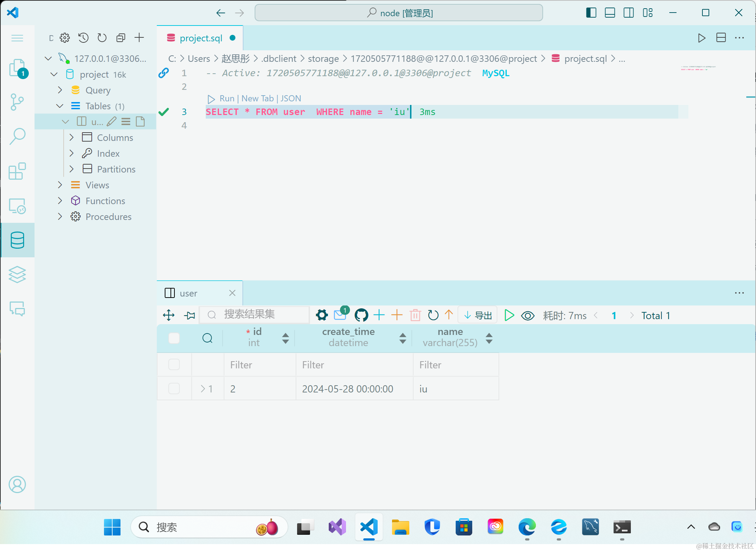Select the user result tab
This screenshot has width=756, height=552.
coord(188,293)
